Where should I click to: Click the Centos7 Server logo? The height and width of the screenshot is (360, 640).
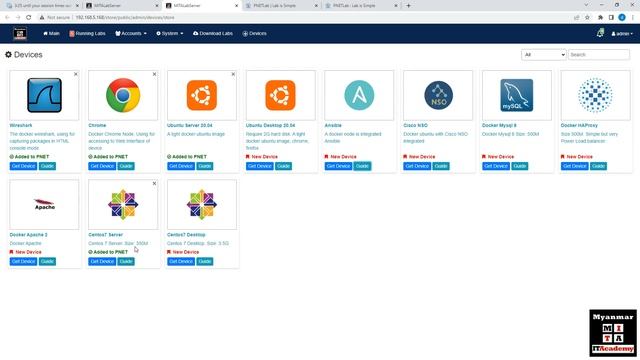(123, 204)
